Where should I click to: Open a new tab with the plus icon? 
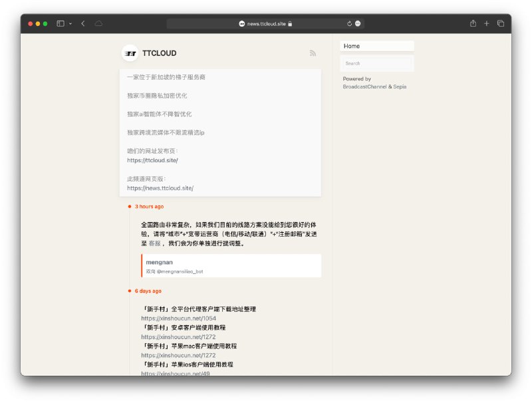pos(487,23)
